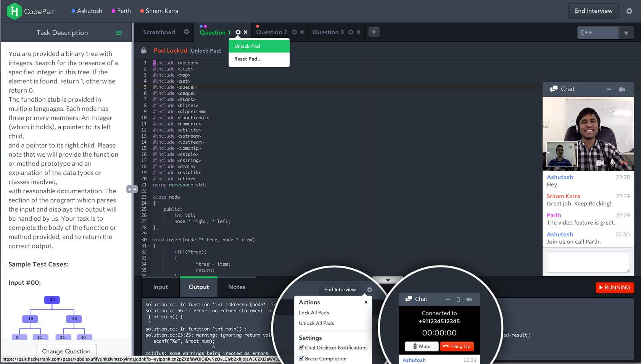Click video icon in magnified Chat header
This screenshot has width=641, height=364.
point(469,299)
